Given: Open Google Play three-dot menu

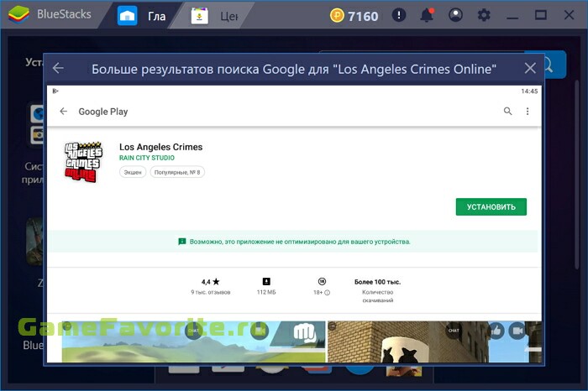Looking at the screenshot, I should coord(528,112).
